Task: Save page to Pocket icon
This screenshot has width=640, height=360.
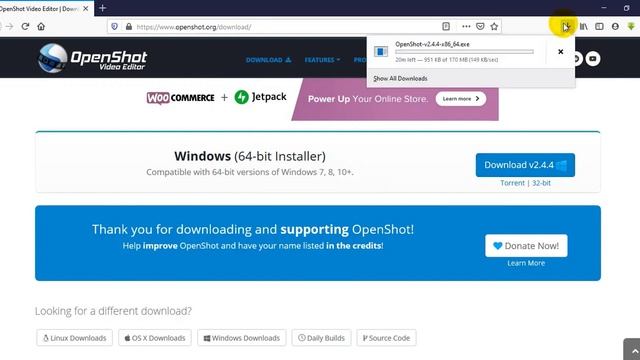Action: pos(480,27)
